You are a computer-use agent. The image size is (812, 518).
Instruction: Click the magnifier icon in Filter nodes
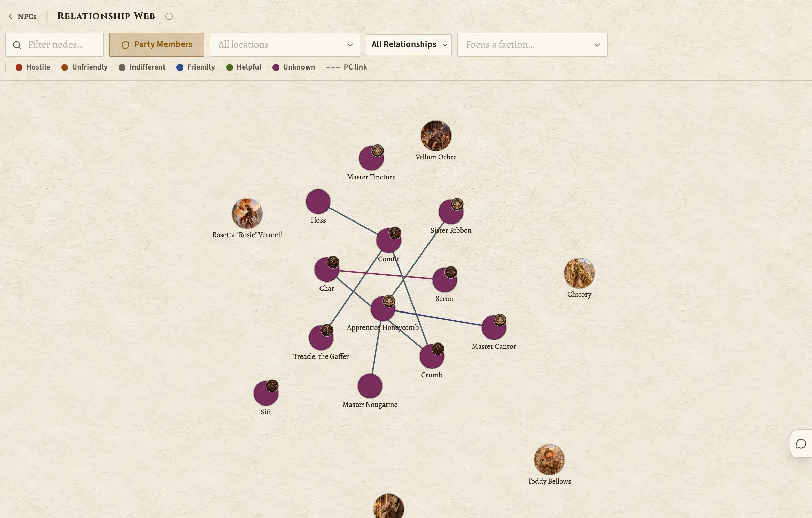pyautogui.click(x=17, y=45)
